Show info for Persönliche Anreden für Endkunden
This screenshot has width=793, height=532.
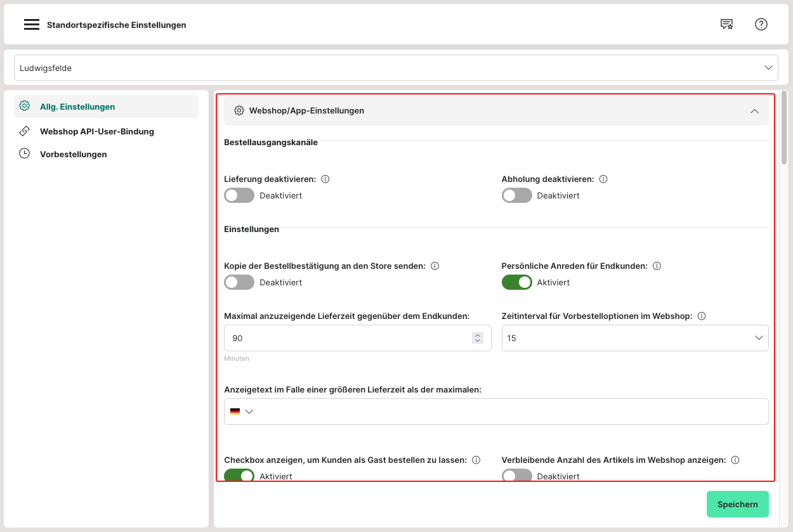tap(657, 266)
